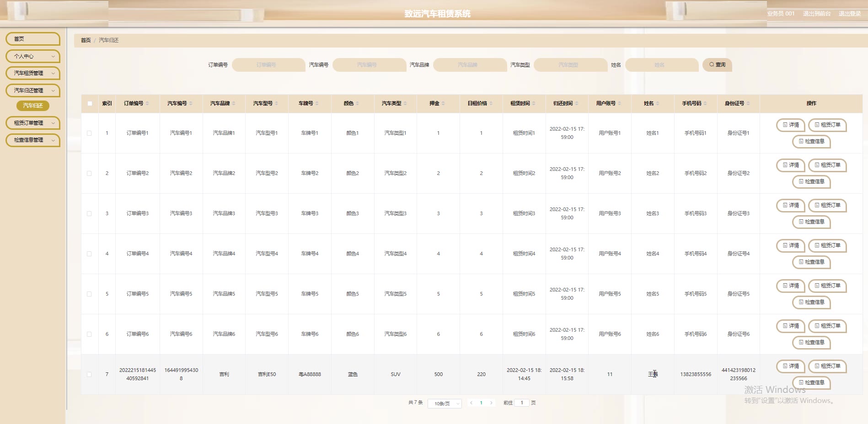Expand the 汽车租赁管理 sidebar menu

click(33, 73)
